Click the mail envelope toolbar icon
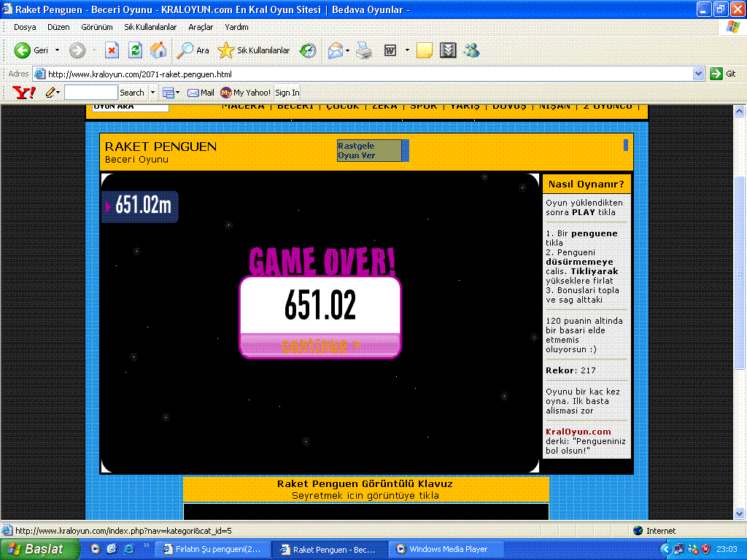747x560 pixels. point(336,50)
